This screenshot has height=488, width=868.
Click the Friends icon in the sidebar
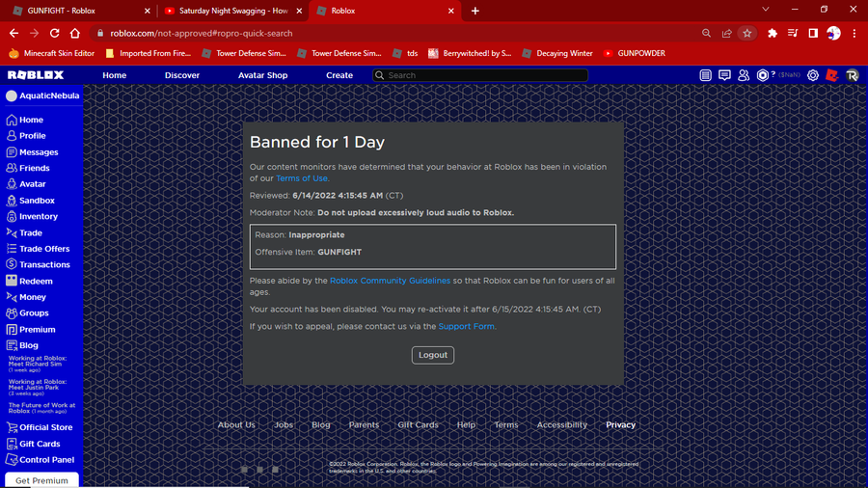pos(12,168)
